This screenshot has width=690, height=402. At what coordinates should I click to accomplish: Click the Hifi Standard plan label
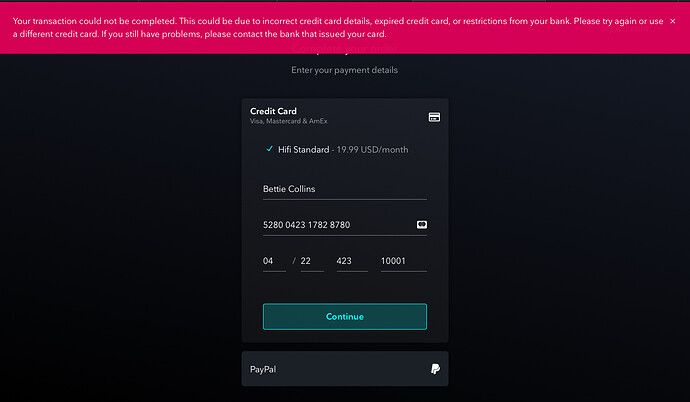[303, 150]
